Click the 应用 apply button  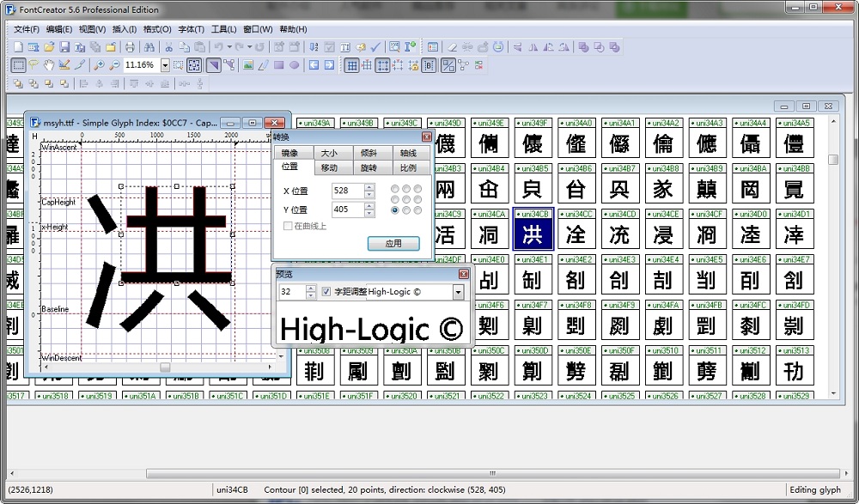click(394, 243)
